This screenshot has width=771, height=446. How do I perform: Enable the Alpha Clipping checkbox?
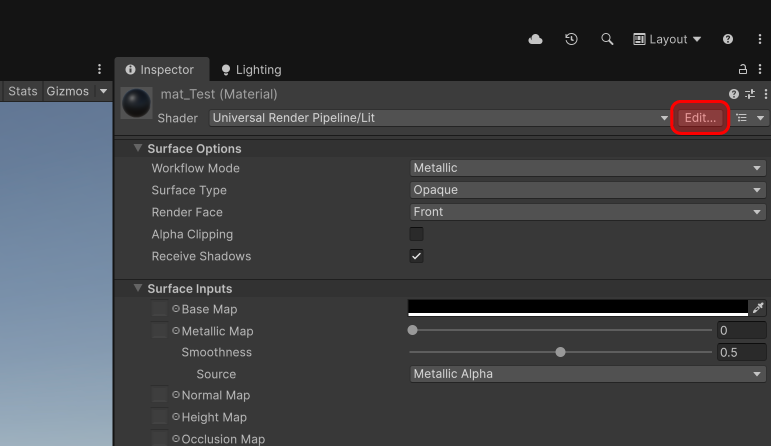pyautogui.click(x=417, y=234)
